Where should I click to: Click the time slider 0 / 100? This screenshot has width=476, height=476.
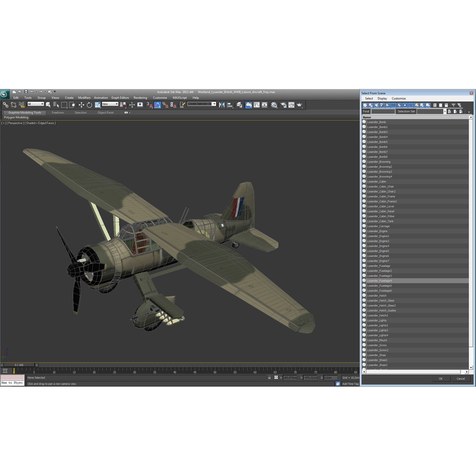[x=19, y=365]
